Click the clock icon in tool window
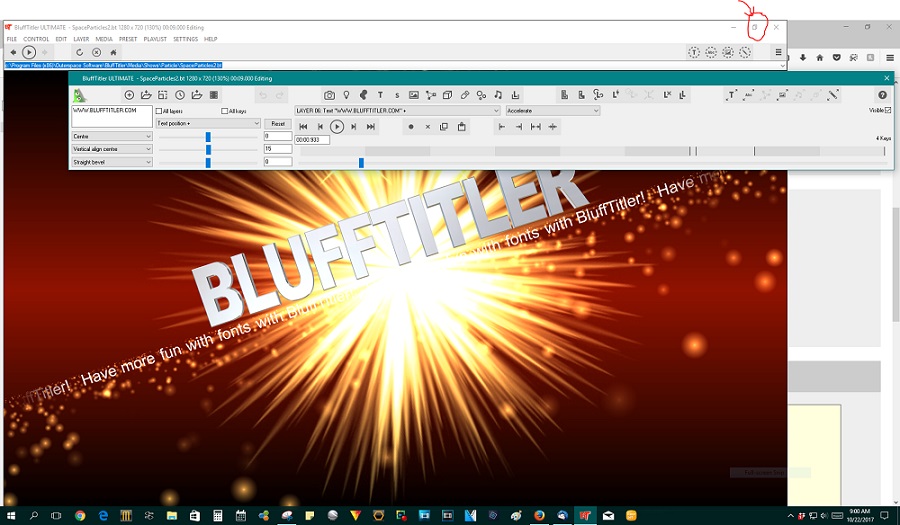900x525 pixels. pyautogui.click(x=179, y=95)
